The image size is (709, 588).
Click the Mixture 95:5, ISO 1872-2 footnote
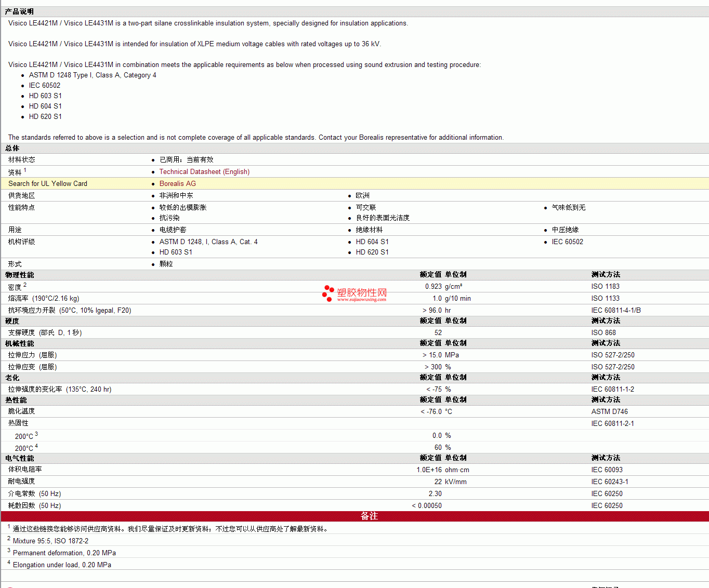tap(51, 541)
